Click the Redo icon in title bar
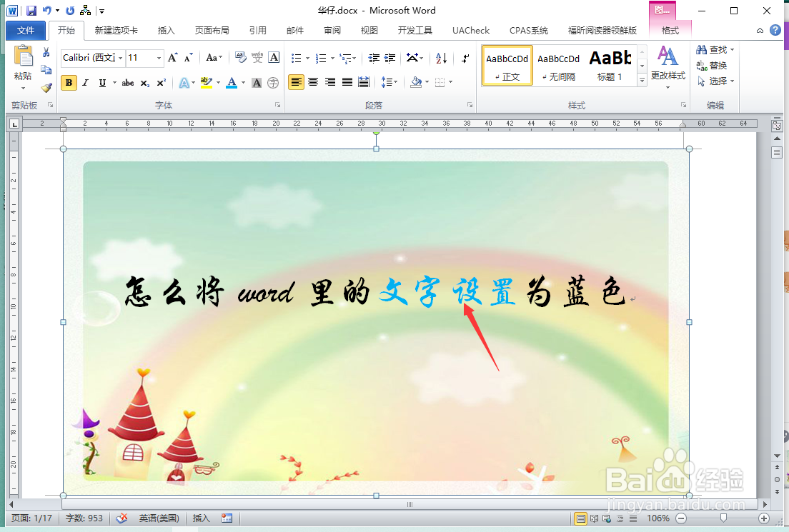 click(x=71, y=11)
